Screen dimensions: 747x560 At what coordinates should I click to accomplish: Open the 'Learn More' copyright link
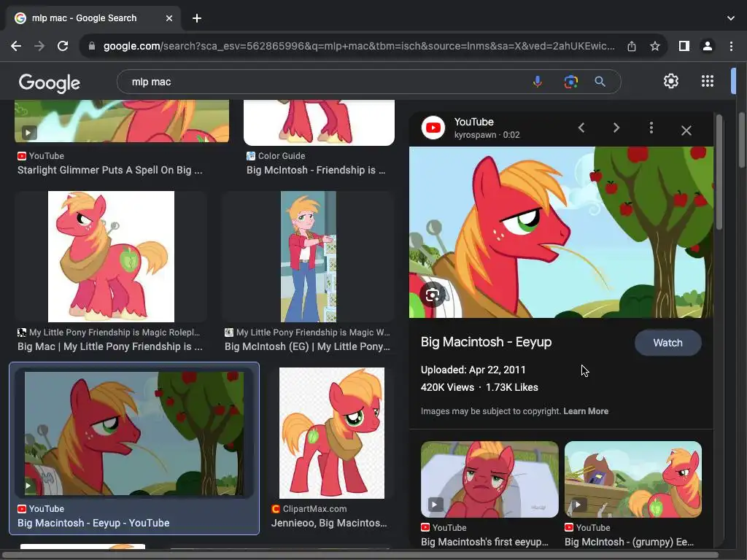pyautogui.click(x=586, y=411)
